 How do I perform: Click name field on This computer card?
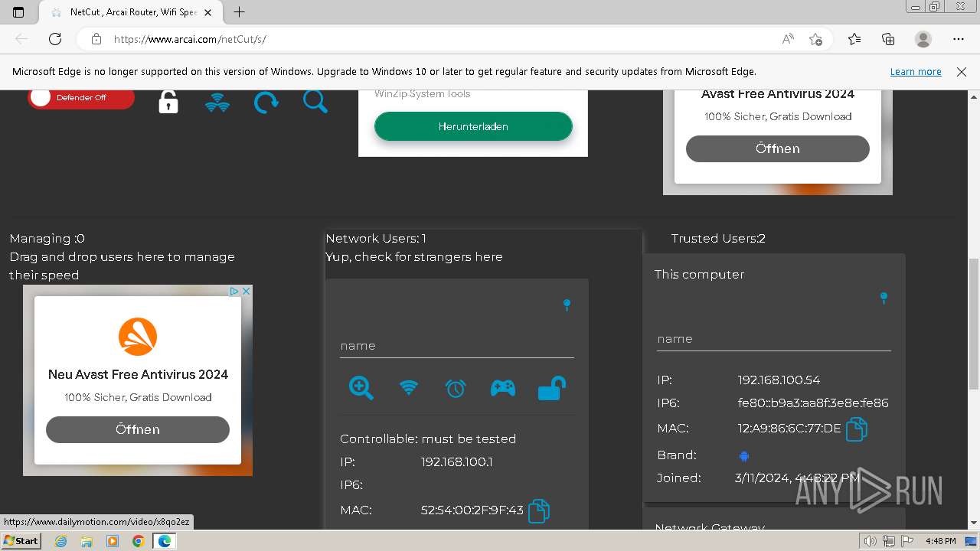click(x=774, y=339)
